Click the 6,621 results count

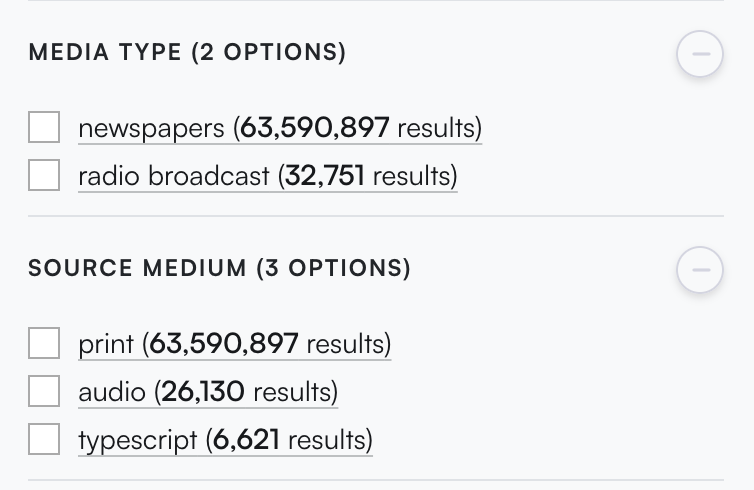(246, 440)
